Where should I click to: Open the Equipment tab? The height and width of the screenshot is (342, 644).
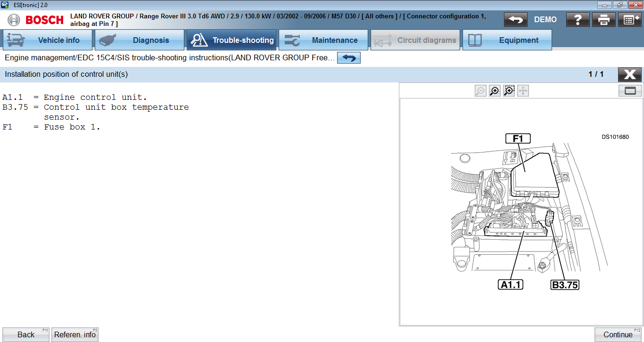[x=507, y=40]
